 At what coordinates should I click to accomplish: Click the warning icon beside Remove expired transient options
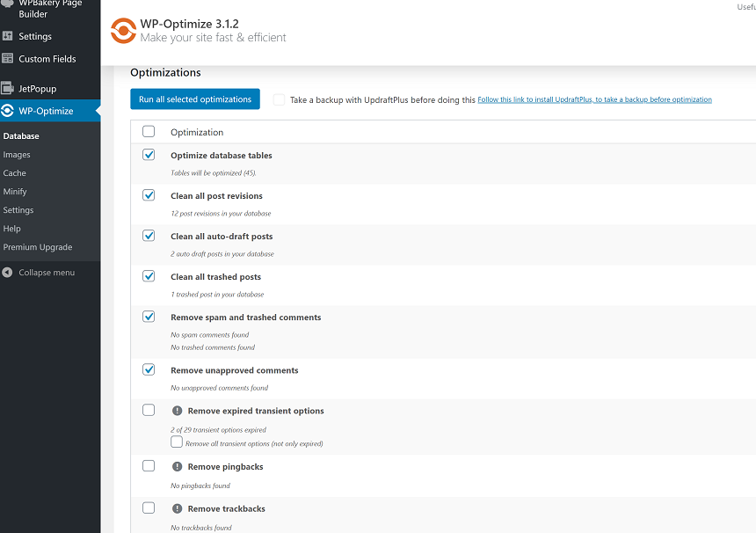[x=177, y=411]
